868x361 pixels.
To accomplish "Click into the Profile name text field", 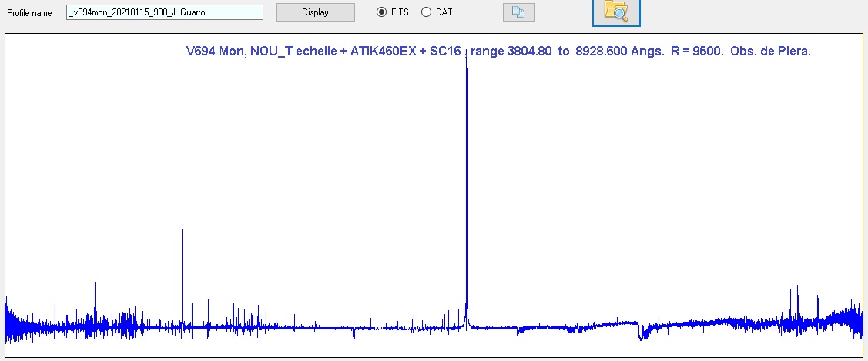I will pos(164,12).
